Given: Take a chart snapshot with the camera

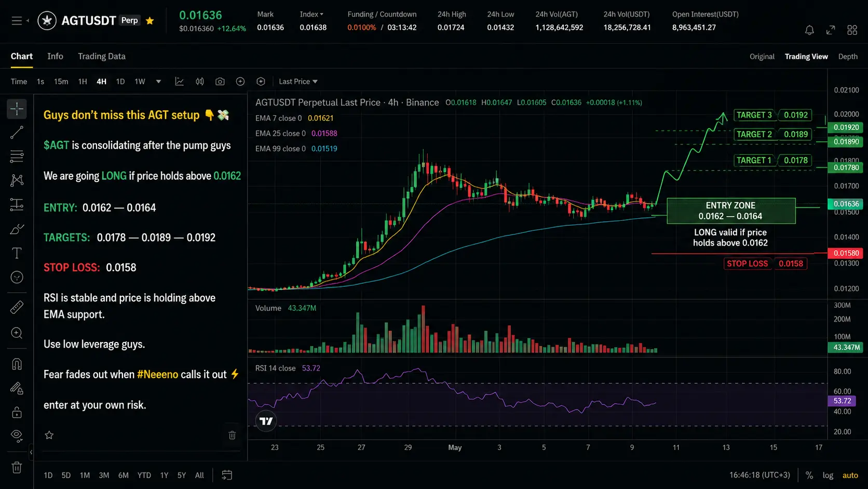Looking at the screenshot, I should [220, 82].
